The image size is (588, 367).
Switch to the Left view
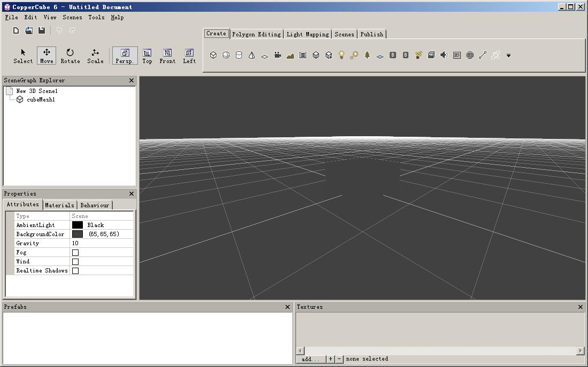coord(189,56)
